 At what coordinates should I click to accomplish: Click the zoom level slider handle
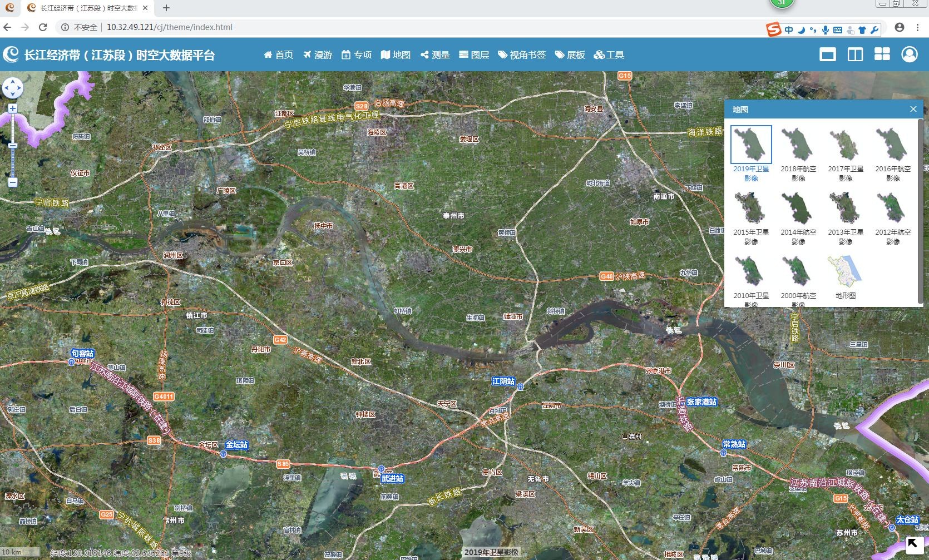pos(13,146)
